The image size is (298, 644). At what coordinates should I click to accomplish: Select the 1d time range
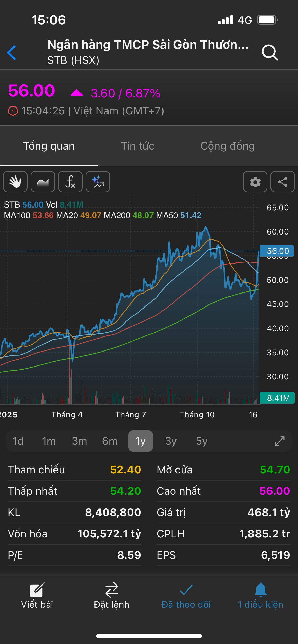18,441
